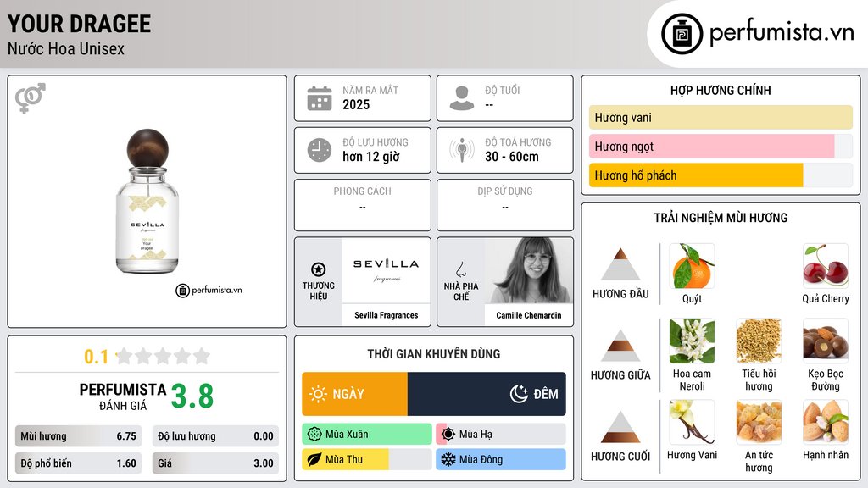868x488 pixels.
Task: Click the Hạnh nhân almond note image
Action: tap(826, 423)
